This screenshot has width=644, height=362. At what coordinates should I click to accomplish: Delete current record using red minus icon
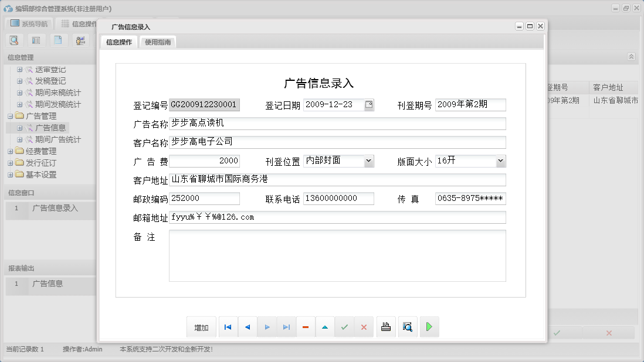[306, 327]
